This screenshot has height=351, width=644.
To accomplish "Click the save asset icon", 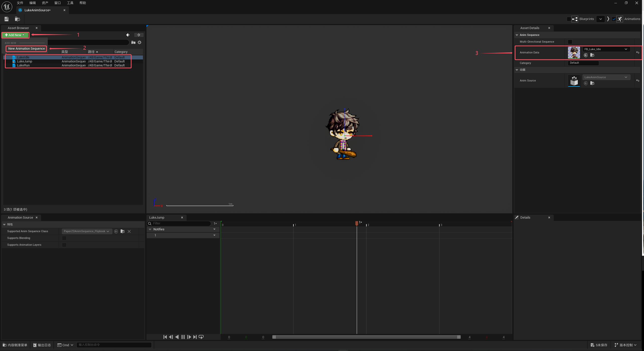I will 7,19.
